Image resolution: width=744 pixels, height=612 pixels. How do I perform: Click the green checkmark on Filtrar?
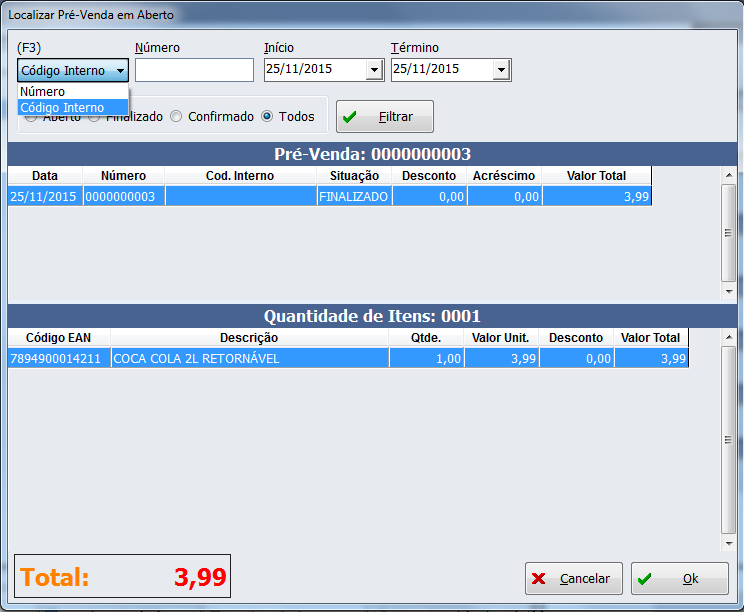(350, 117)
